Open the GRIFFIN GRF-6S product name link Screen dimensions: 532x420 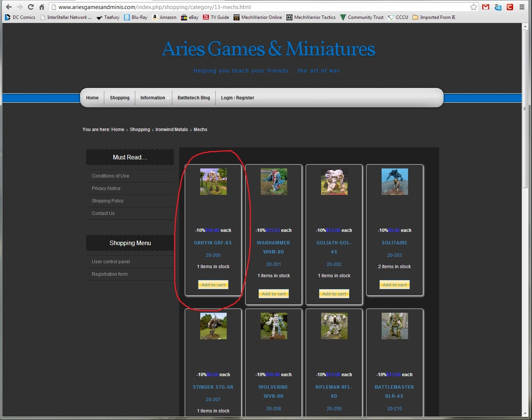pos(213,243)
